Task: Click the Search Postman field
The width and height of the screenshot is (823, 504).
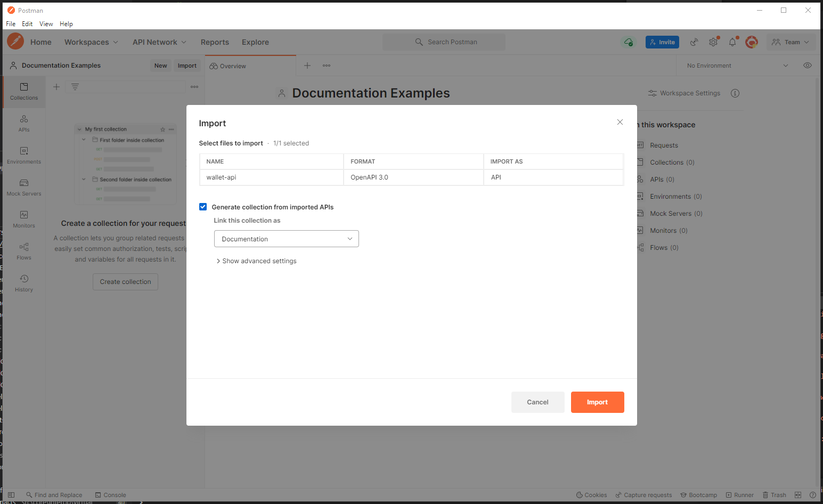Action: (444, 42)
